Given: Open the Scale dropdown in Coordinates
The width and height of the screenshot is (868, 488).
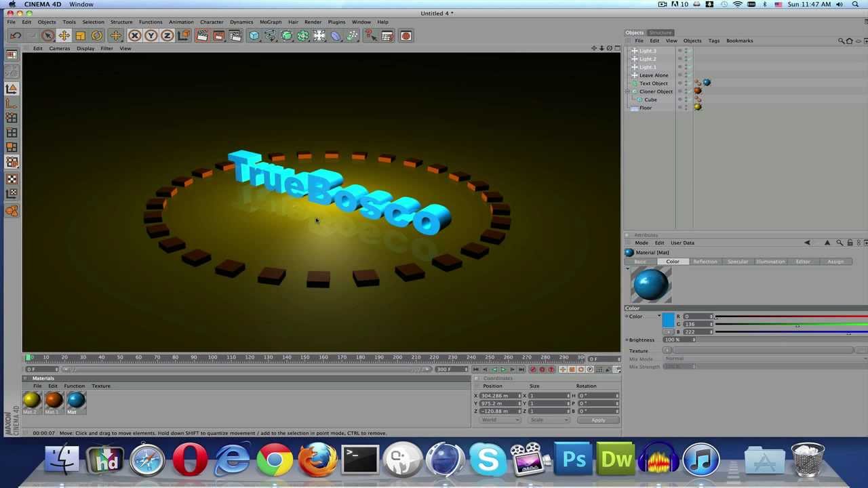Looking at the screenshot, I should click(549, 420).
